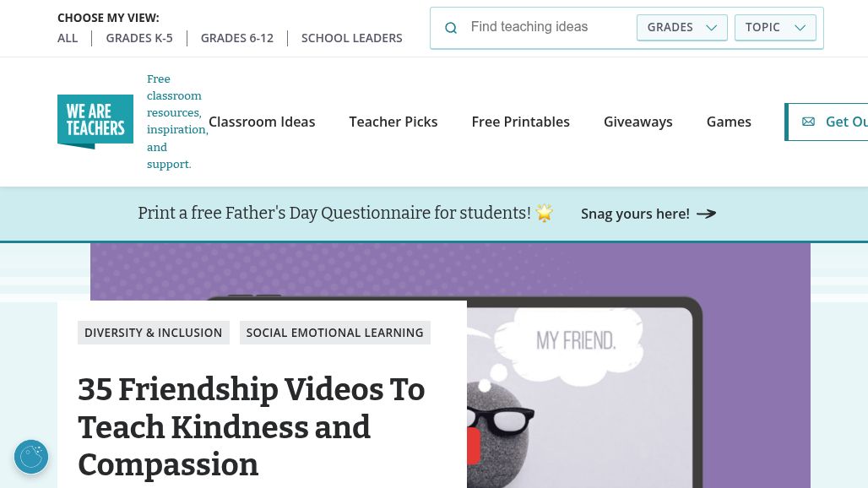868x488 pixels.
Task: Open the Diversity & Inclusion category tag
Action: (x=154, y=333)
